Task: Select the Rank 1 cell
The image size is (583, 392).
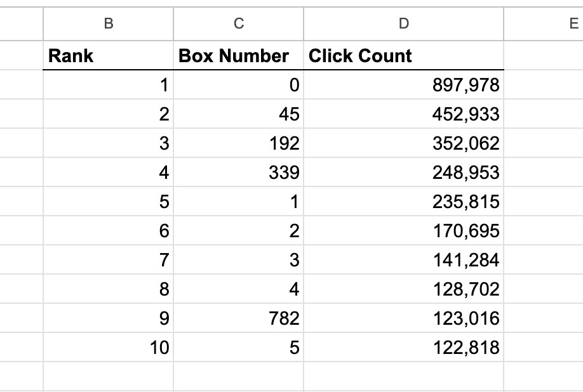Action: pyautogui.click(x=108, y=84)
